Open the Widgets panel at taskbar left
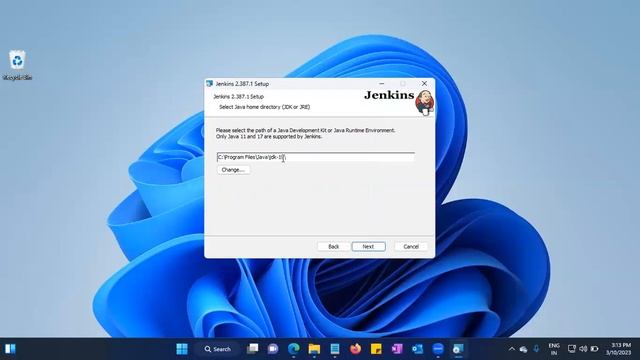The width and height of the screenshot is (640, 360). 10,349
